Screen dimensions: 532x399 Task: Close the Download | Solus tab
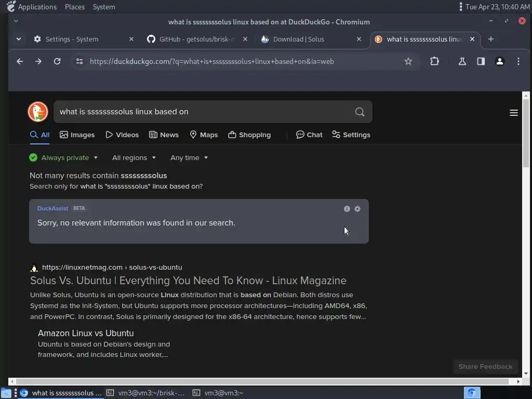coord(359,39)
